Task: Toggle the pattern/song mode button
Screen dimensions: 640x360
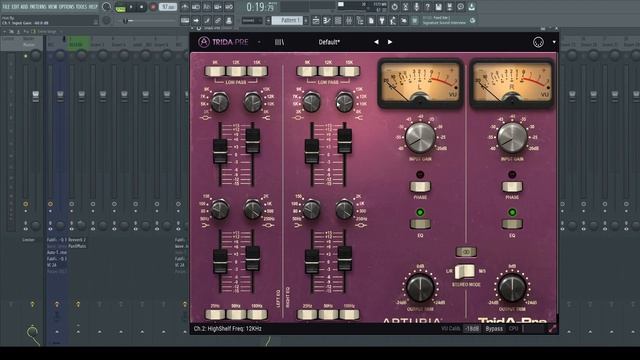Action: point(120,8)
